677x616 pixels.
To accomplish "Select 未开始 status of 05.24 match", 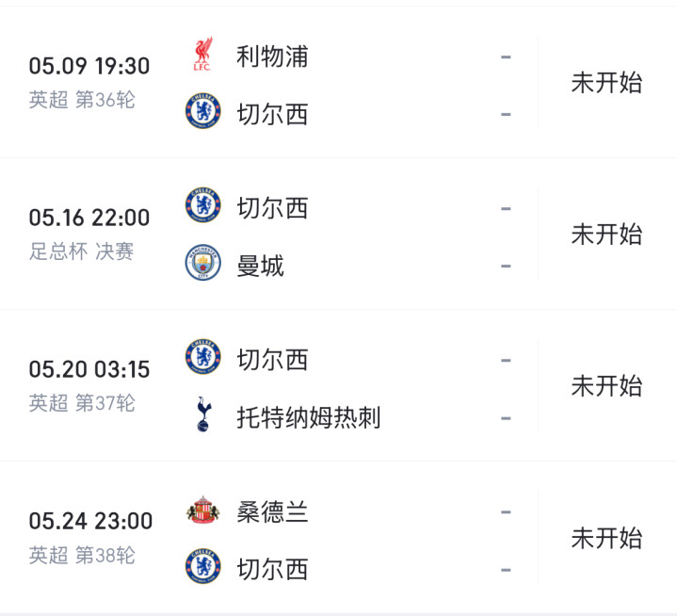I will pyautogui.click(x=606, y=538).
